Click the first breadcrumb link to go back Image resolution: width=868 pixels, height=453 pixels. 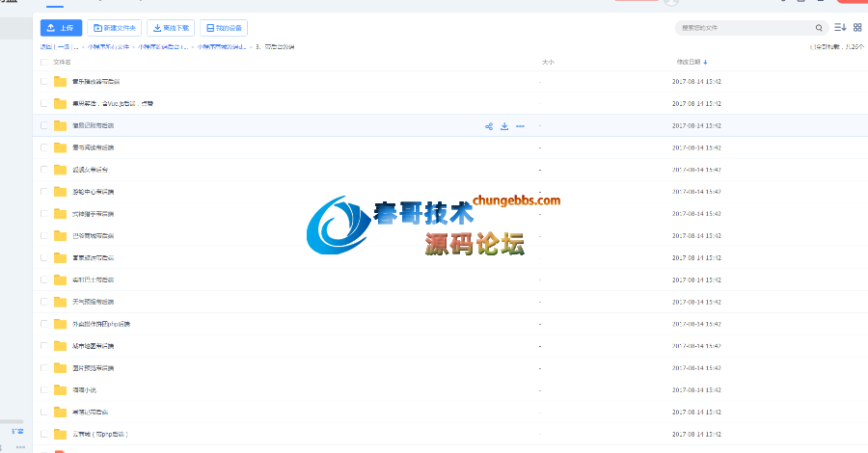tap(58, 45)
